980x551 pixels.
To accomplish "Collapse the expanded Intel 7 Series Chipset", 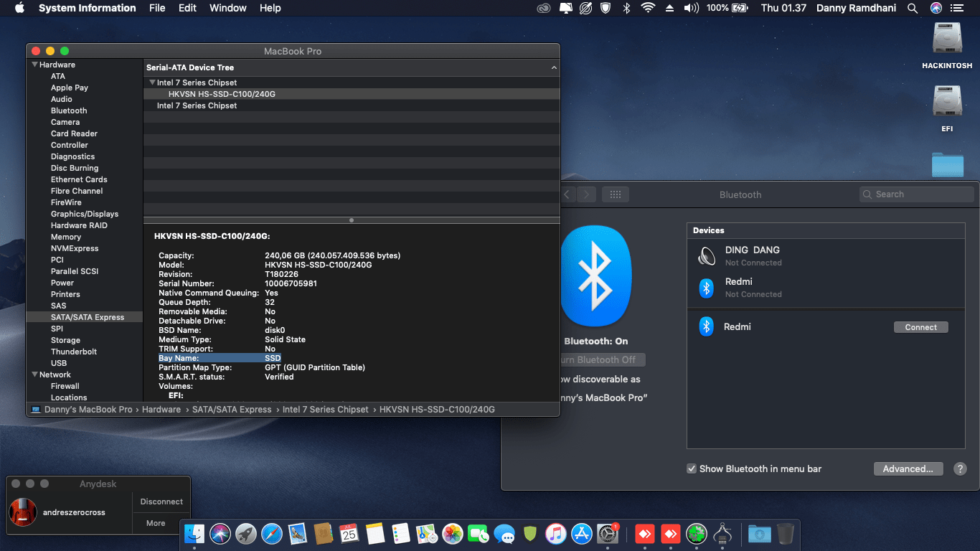I will point(152,83).
